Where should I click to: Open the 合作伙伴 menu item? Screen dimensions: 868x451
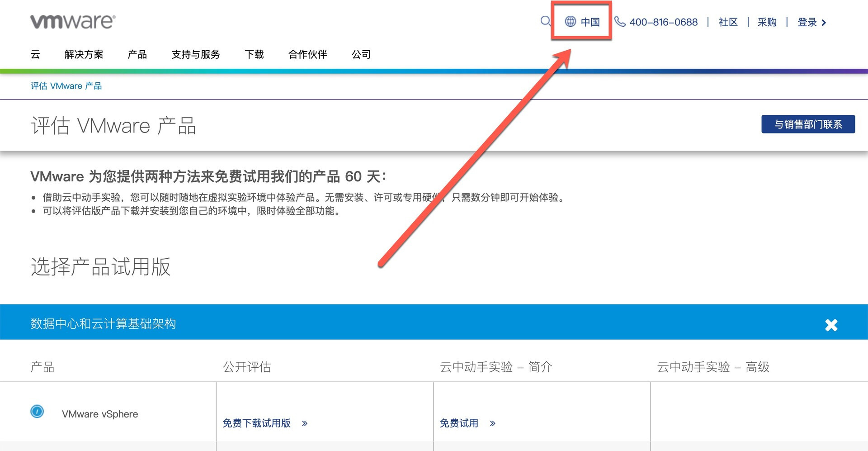coord(307,55)
